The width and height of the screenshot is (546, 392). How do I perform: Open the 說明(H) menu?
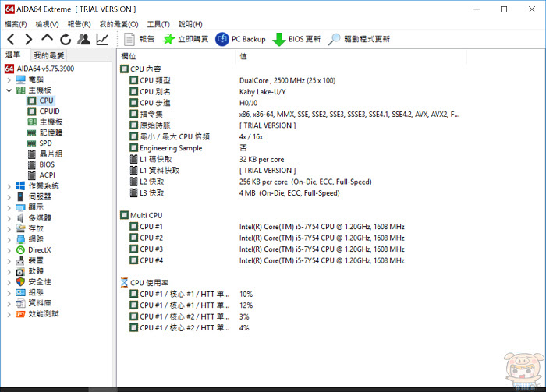(190, 24)
